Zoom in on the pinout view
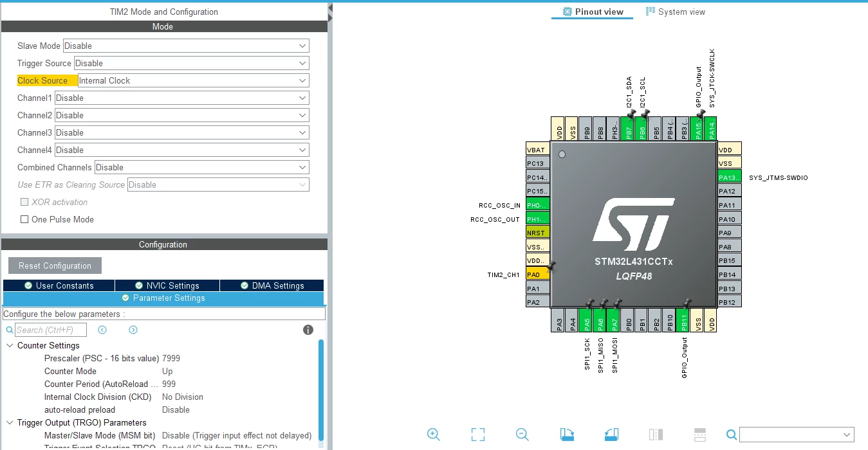 coord(434,435)
